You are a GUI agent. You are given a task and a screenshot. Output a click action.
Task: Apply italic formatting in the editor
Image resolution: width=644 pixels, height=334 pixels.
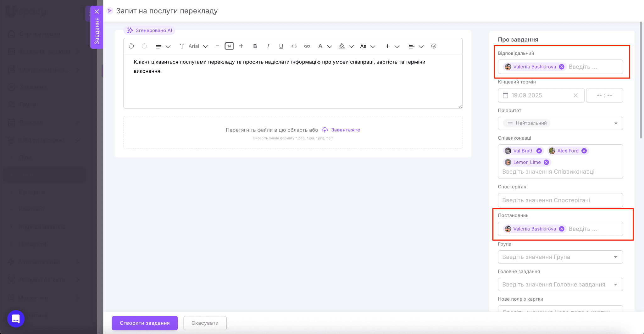coord(268,46)
